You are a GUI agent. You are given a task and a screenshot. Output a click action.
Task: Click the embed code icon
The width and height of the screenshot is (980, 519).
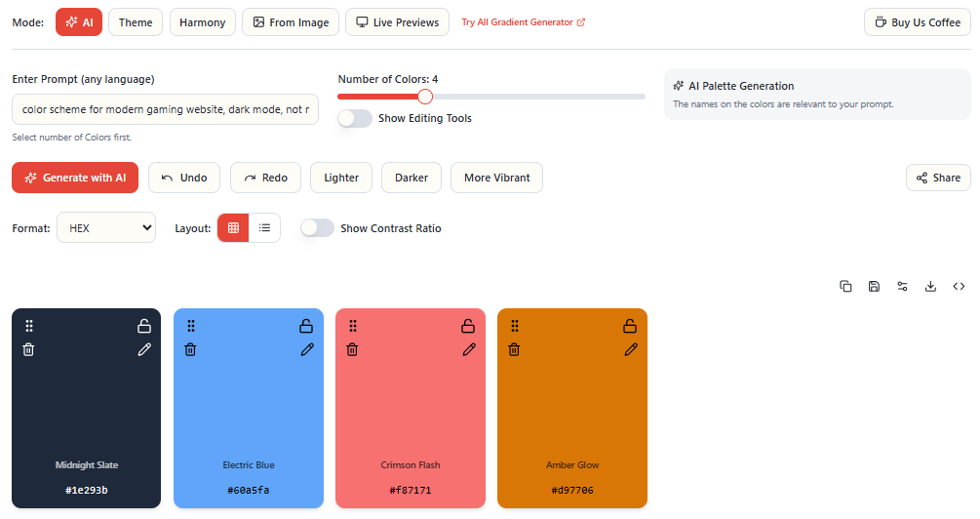click(959, 286)
